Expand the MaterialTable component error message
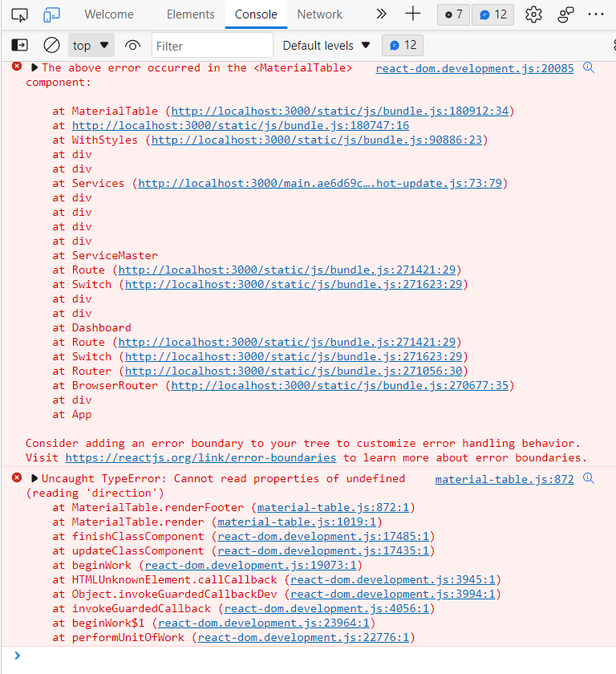Image resolution: width=616 pixels, height=674 pixels. (34, 67)
